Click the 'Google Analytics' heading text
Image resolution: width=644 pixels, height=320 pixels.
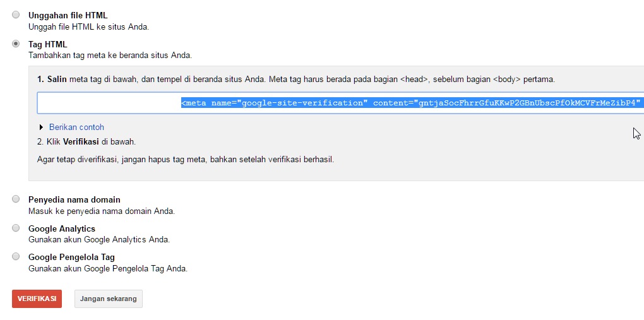[62, 229]
